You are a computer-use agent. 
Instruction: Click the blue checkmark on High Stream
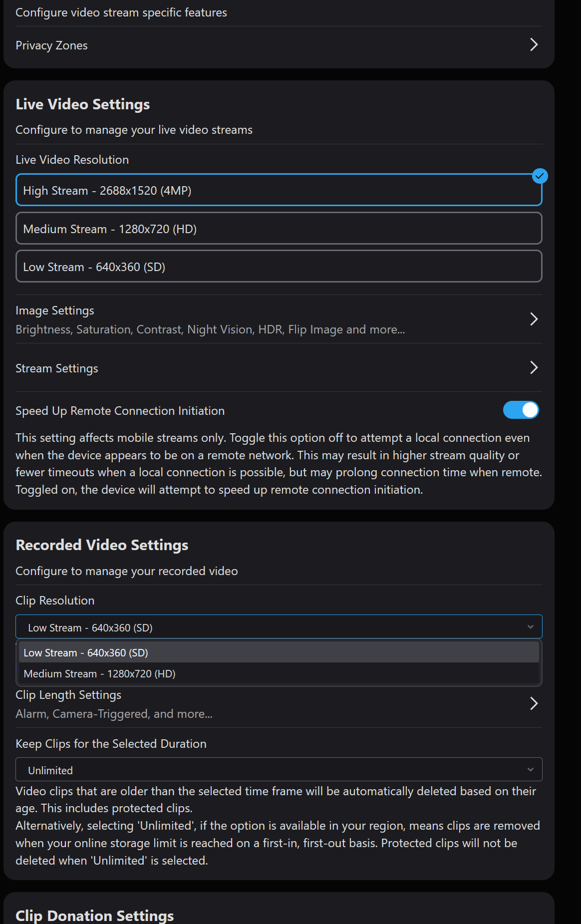point(540,176)
